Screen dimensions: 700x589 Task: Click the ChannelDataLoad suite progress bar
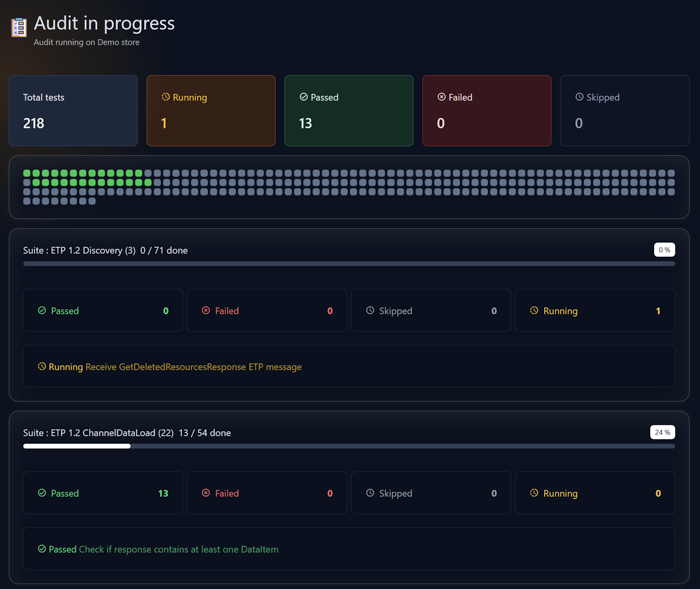pos(349,446)
